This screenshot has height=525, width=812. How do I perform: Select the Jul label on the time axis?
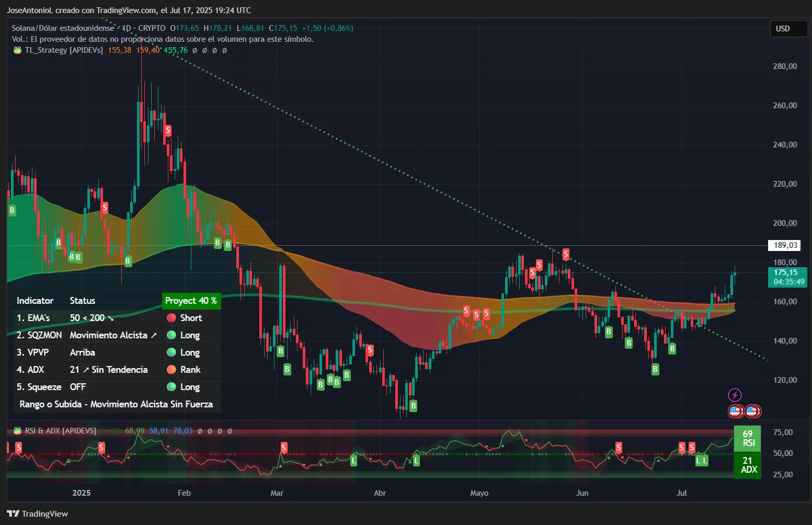click(x=682, y=493)
